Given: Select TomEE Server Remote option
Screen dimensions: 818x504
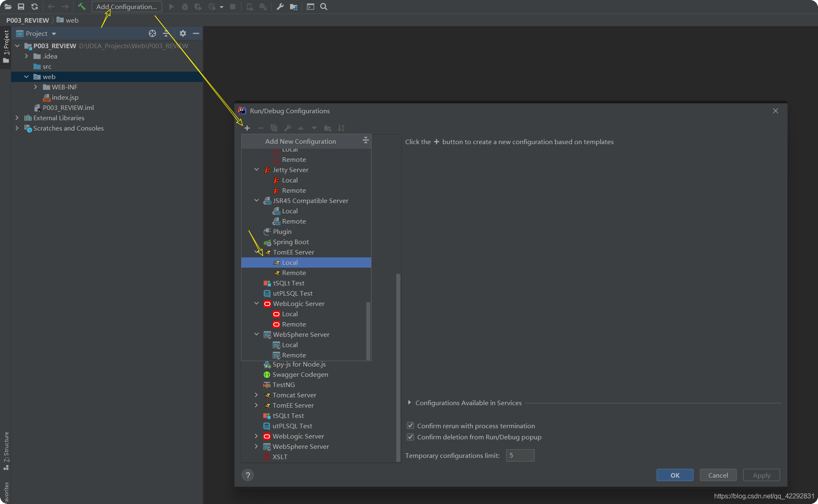Looking at the screenshot, I should [x=294, y=272].
